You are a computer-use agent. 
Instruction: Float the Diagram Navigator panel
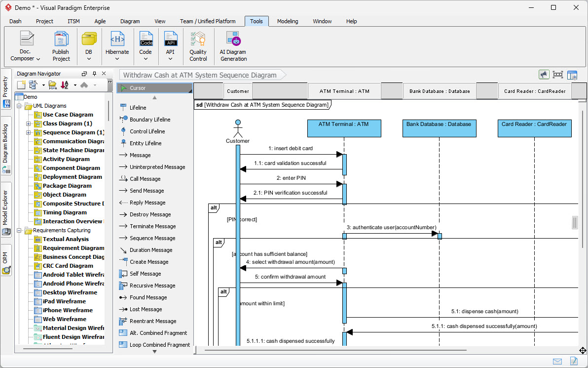[84, 74]
